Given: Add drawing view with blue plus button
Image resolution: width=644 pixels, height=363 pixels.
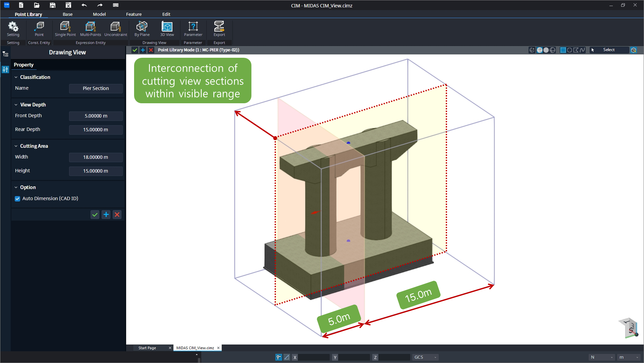Looking at the screenshot, I should [106, 215].
